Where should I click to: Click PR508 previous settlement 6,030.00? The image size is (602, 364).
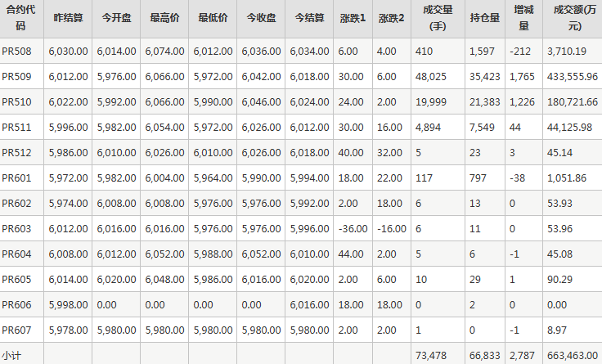[68, 51]
